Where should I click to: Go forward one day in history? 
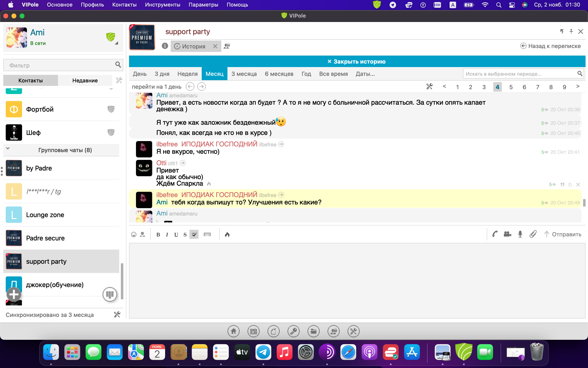coord(202,86)
